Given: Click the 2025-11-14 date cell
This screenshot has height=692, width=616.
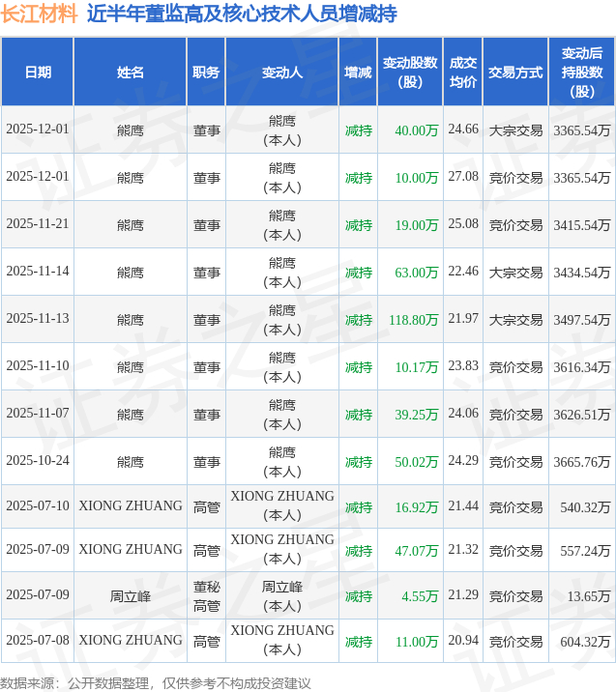Looking at the screenshot, I should coord(38,271).
